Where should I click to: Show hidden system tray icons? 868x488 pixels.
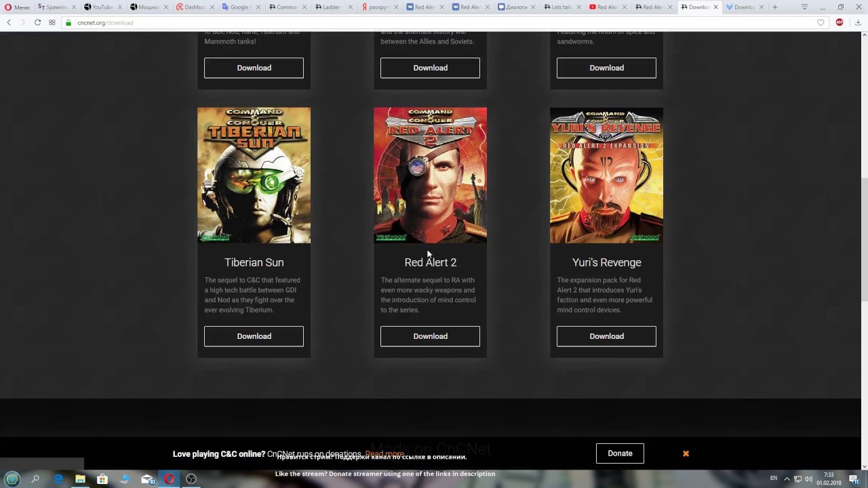pos(787,479)
